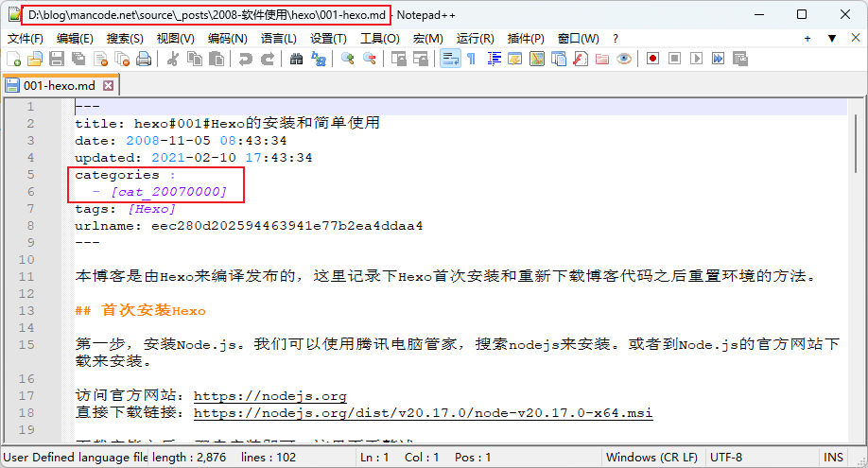Open a file with the folder icon
Image resolution: width=868 pixels, height=468 pixels.
(35, 59)
